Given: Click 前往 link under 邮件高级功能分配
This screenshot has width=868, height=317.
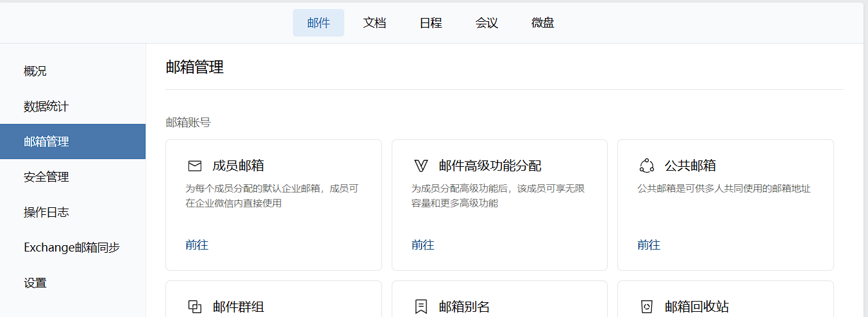Looking at the screenshot, I should (423, 245).
